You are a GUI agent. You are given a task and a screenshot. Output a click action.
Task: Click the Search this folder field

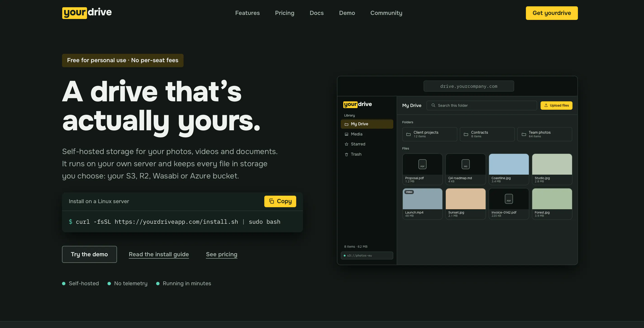click(482, 105)
